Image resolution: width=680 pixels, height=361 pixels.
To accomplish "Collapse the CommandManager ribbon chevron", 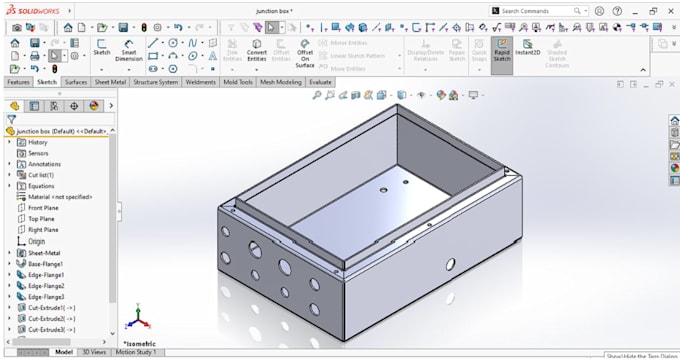I will (x=643, y=70).
